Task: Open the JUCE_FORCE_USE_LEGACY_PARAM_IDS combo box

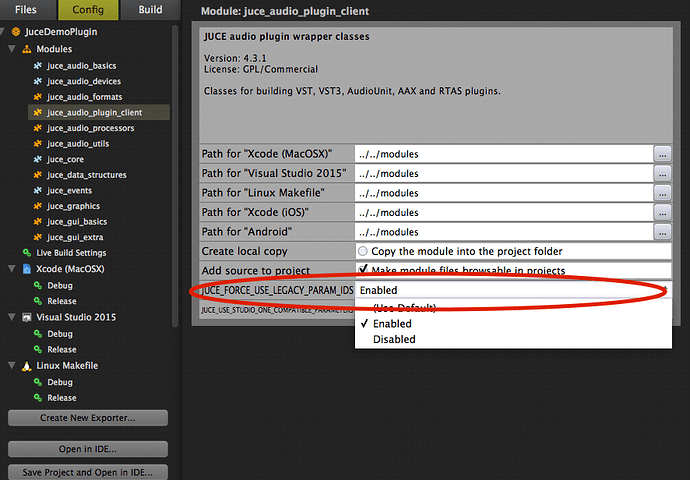Action: pyautogui.click(x=513, y=290)
